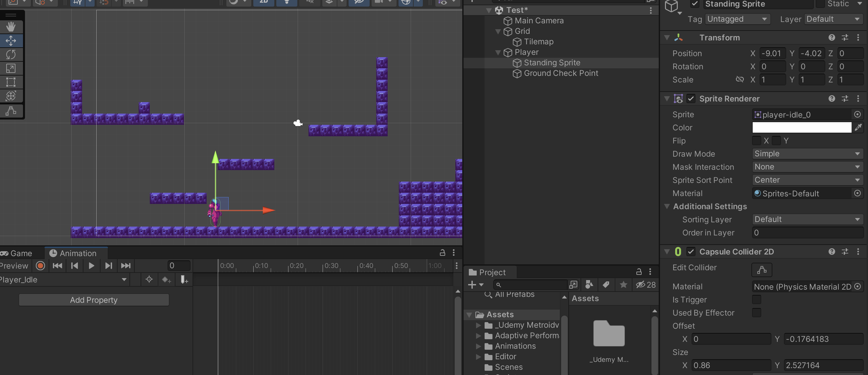Select the Rect tool
This screenshot has height=375, width=868.
tap(11, 82)
